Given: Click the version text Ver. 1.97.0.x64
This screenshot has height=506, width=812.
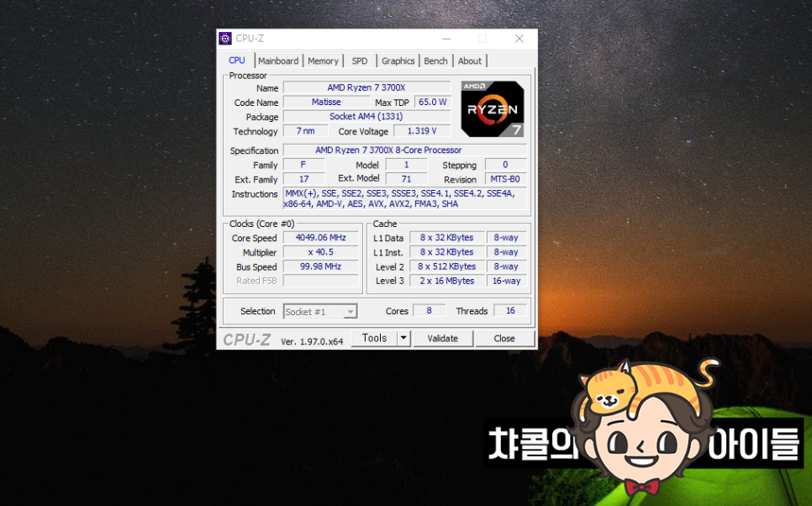Looking at the screenshot, I should click(x=312, y=342).
